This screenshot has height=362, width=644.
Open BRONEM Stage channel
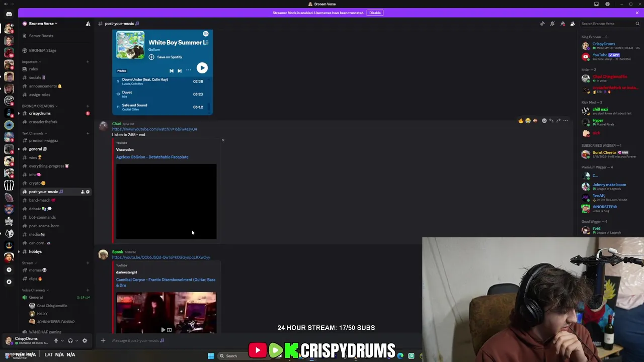(55, 50)
